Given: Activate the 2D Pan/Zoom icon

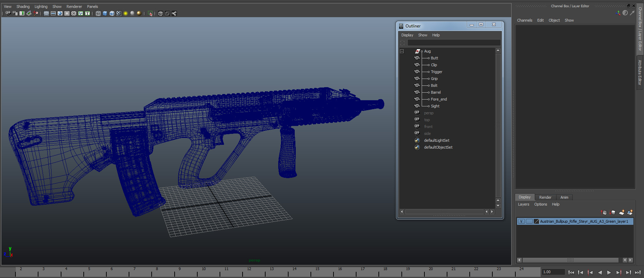Looking at the screenshot, I should (36, 13).
